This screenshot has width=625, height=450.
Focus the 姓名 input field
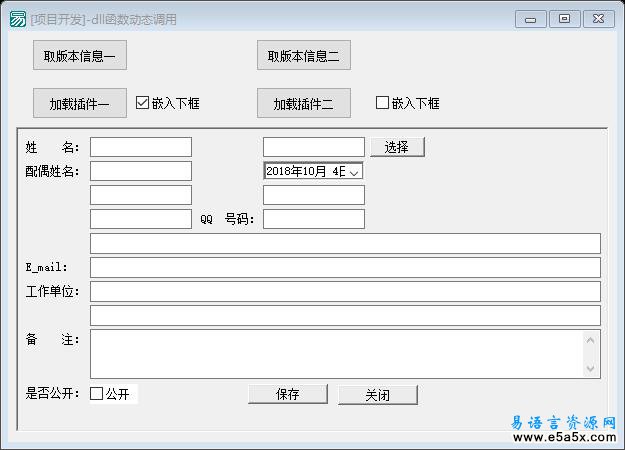point(141,147)
